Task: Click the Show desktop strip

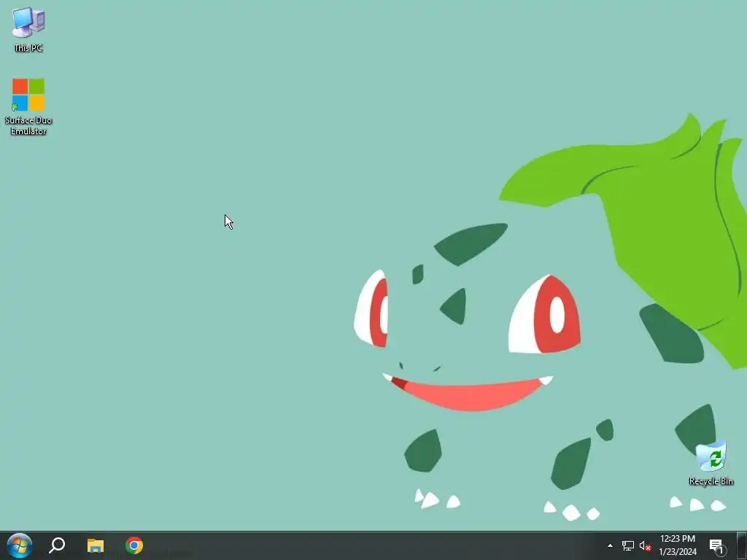Action: [x=742, y=545]
